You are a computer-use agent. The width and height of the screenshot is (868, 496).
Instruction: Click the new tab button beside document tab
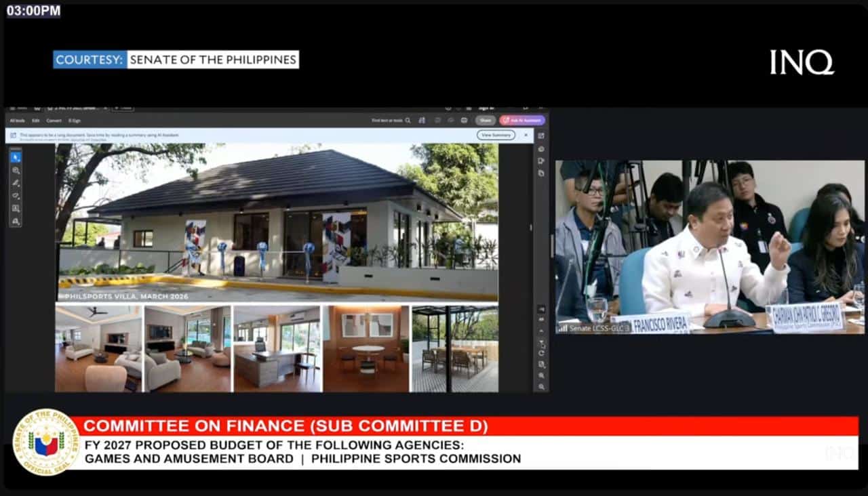pos(123,108)
